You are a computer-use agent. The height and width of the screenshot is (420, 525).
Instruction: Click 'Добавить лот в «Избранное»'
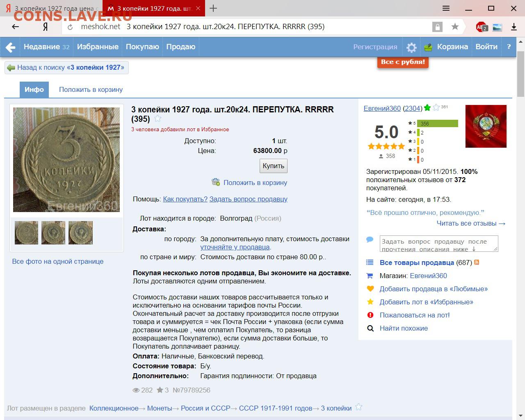tap(426, 302)
